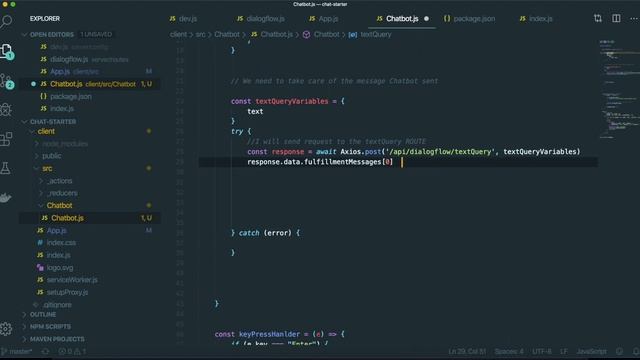Synchronize changes icon in status bar

[45, 351]
